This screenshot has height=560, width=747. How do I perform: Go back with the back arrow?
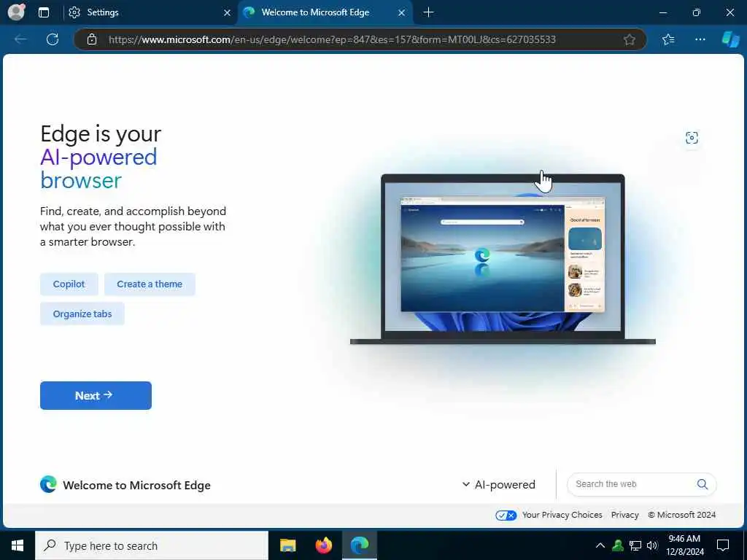20,39
